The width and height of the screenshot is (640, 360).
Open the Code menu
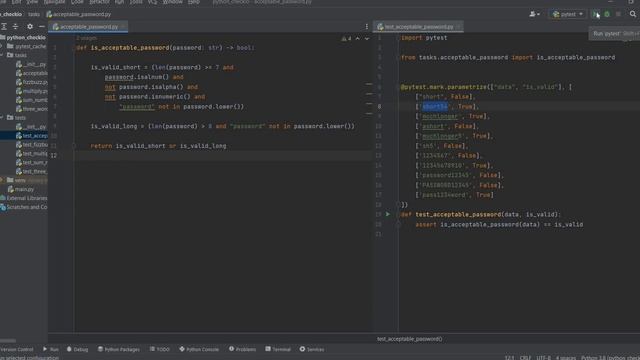(77, 2)
